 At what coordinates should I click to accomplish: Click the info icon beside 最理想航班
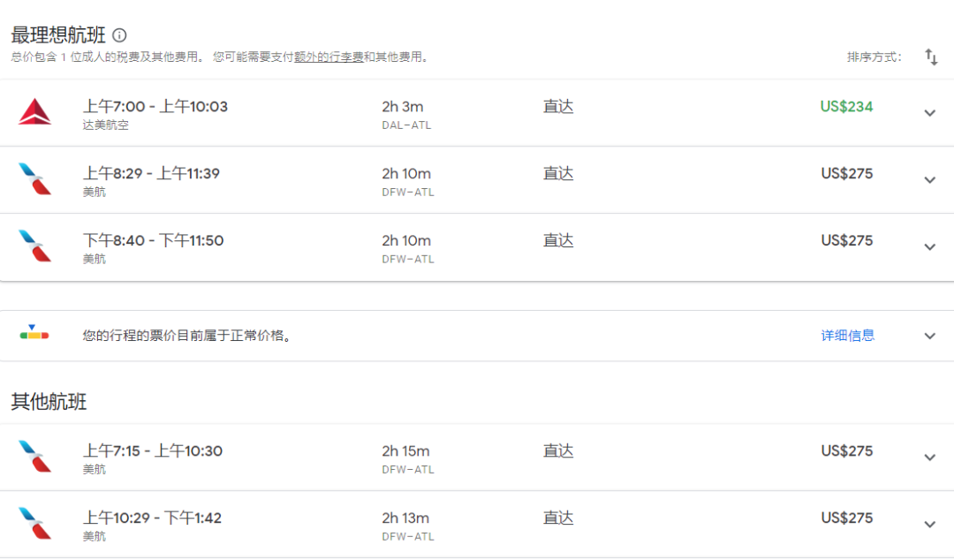119,35
